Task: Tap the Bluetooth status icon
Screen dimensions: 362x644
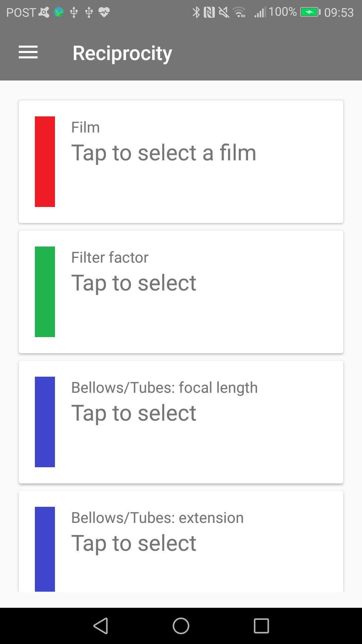Action: tap(196, 12)
